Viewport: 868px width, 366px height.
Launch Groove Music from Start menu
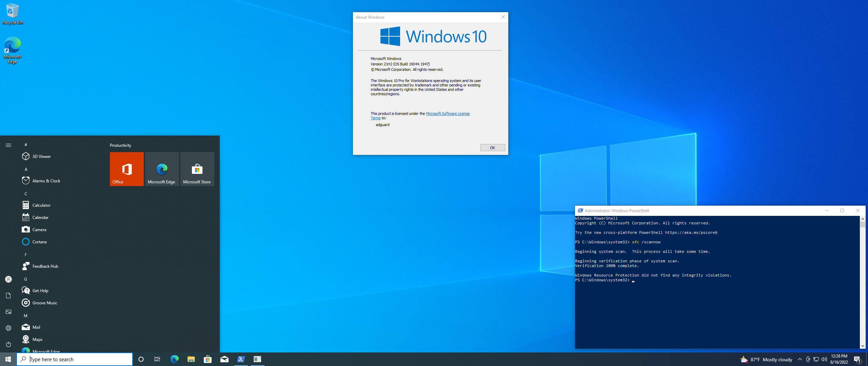45,303
